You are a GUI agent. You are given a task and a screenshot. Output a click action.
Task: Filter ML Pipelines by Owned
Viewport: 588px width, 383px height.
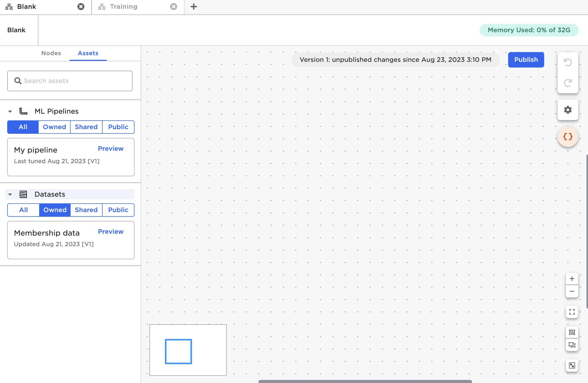tap(54, 127)
